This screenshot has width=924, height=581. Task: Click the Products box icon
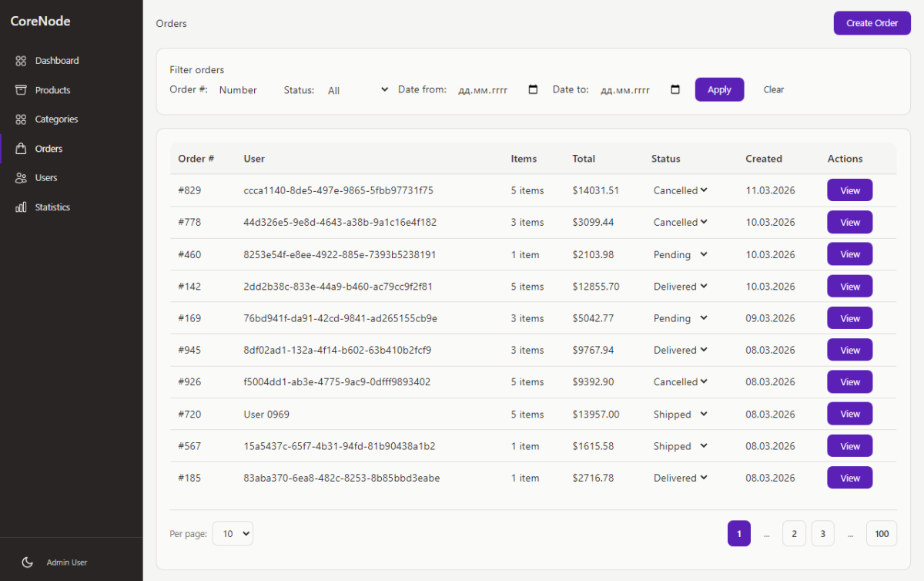tap(21, 90)
